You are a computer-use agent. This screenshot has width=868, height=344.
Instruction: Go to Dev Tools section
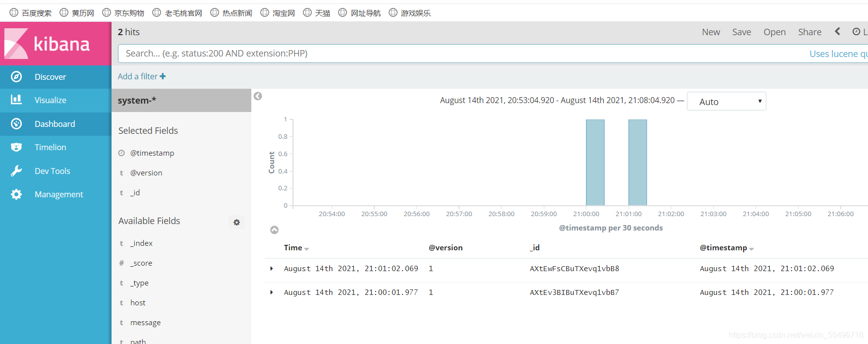click(x=56, y=171)
